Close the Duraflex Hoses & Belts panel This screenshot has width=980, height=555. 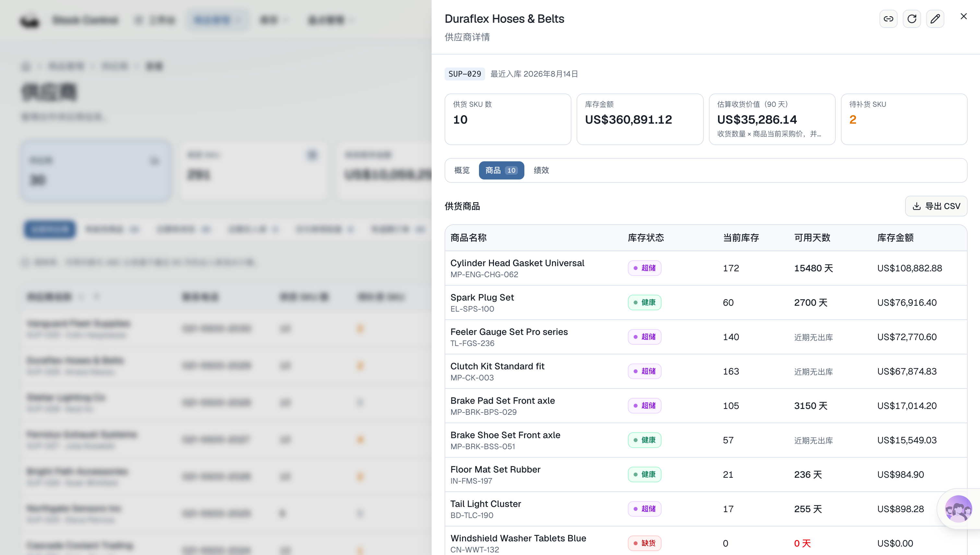tap(964, 17)
